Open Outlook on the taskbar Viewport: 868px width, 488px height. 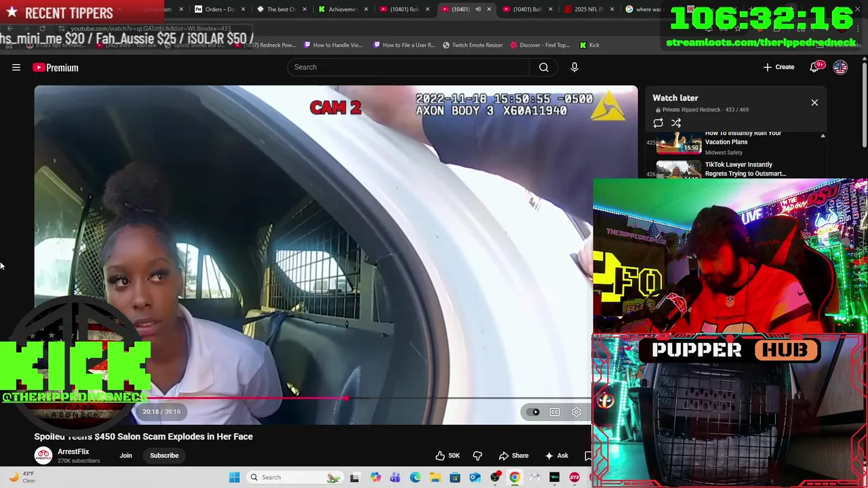click(475, 477)
